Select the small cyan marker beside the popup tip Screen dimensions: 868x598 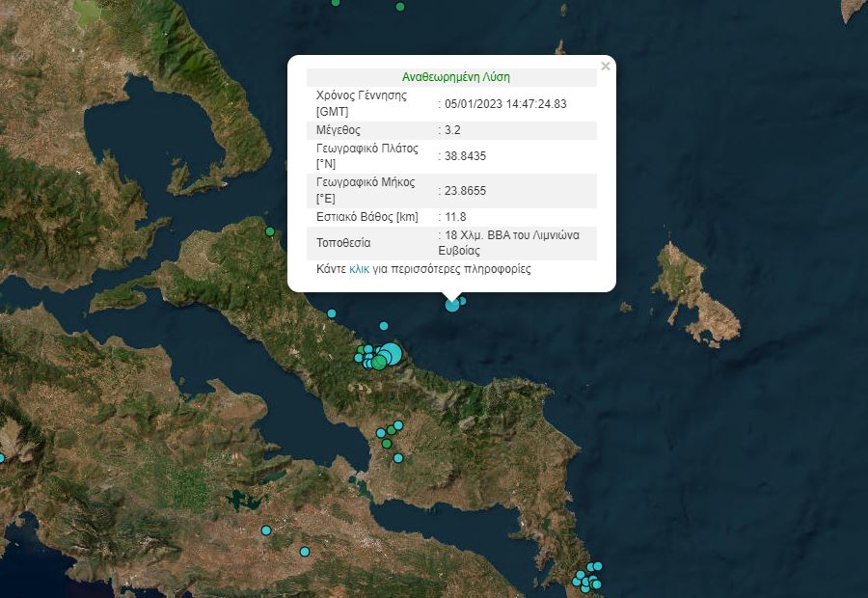coord(463,301)
